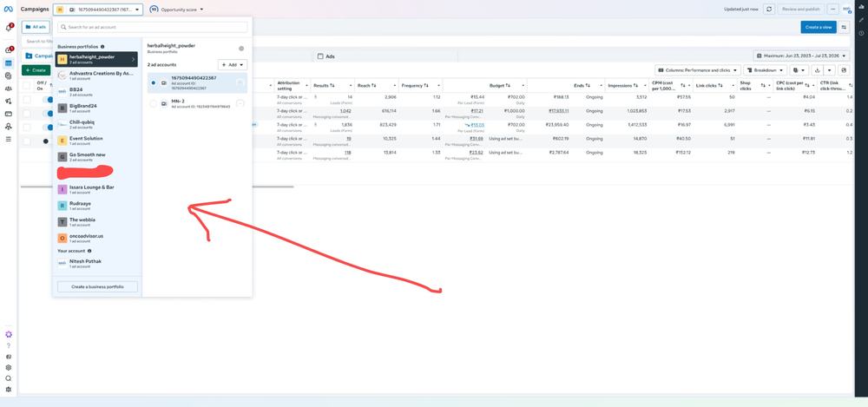Expand the Opportunity score dropdown
Viewport: 868px width, 407px height.
(176, 10)
